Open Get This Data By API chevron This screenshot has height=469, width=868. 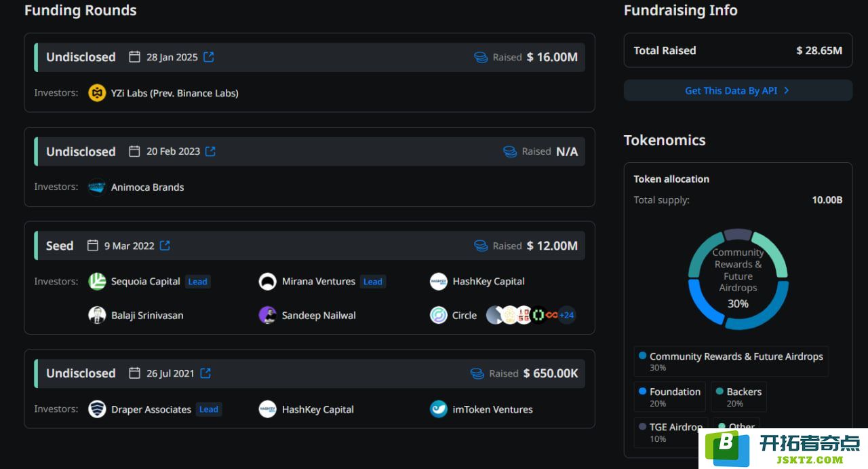[x=786, y=90]
